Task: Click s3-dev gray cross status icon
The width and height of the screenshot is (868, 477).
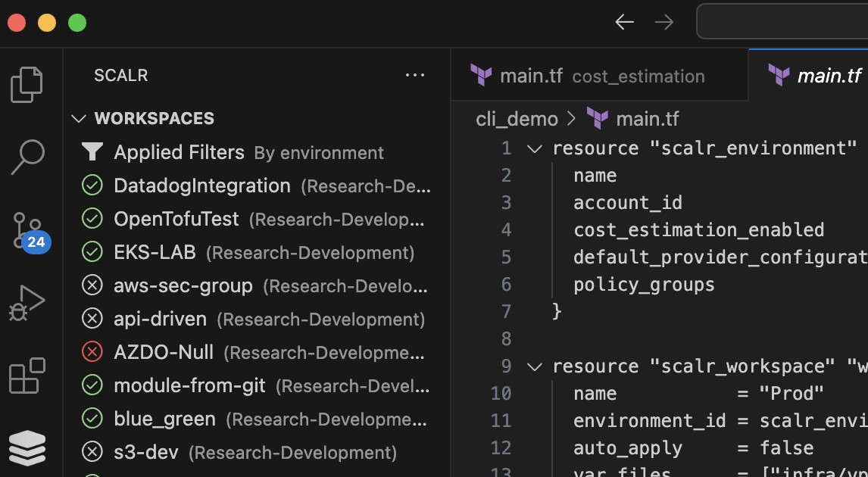Action: [92, 452]
